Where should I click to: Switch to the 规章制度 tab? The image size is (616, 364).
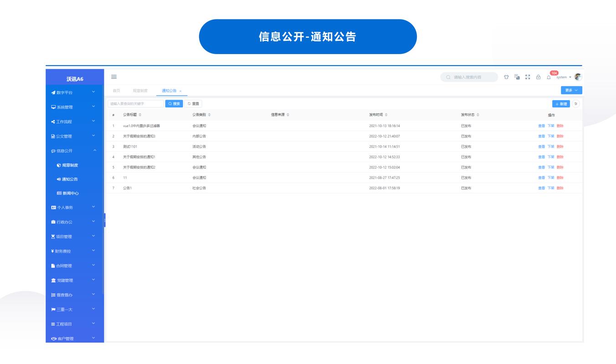pos(140,91)
